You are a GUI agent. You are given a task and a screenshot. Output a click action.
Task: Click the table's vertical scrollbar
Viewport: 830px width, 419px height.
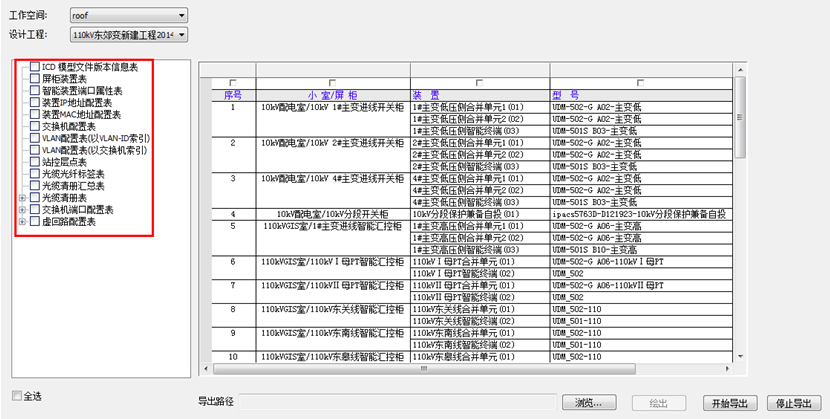pyautogui.click(x=741, y=200)
